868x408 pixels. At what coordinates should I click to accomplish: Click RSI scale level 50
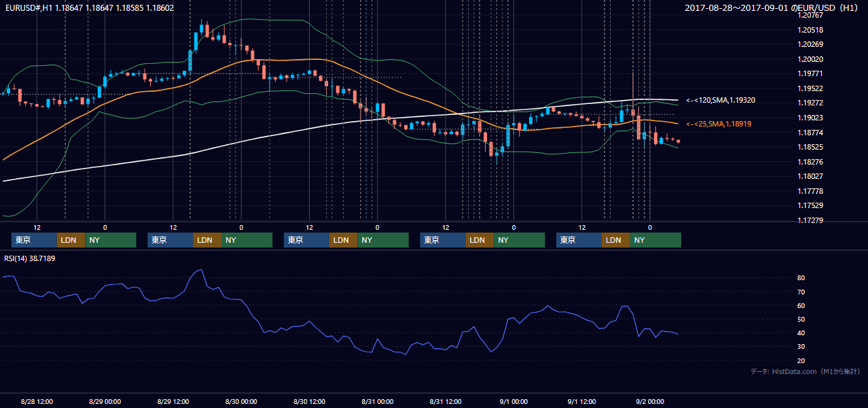[801, 319]
